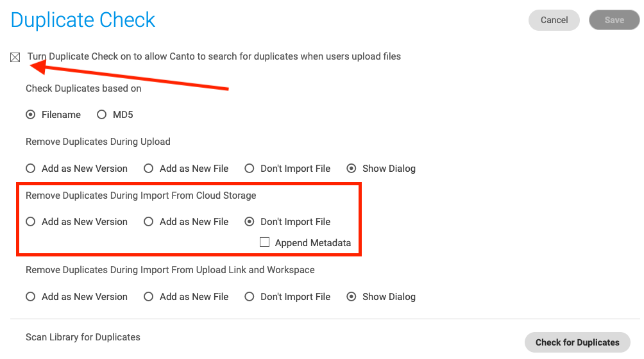The width and height of the screenshot is (644, 359).
Task: Toggle the Turn Duplicate Check on checkbox
Action: 15,58
